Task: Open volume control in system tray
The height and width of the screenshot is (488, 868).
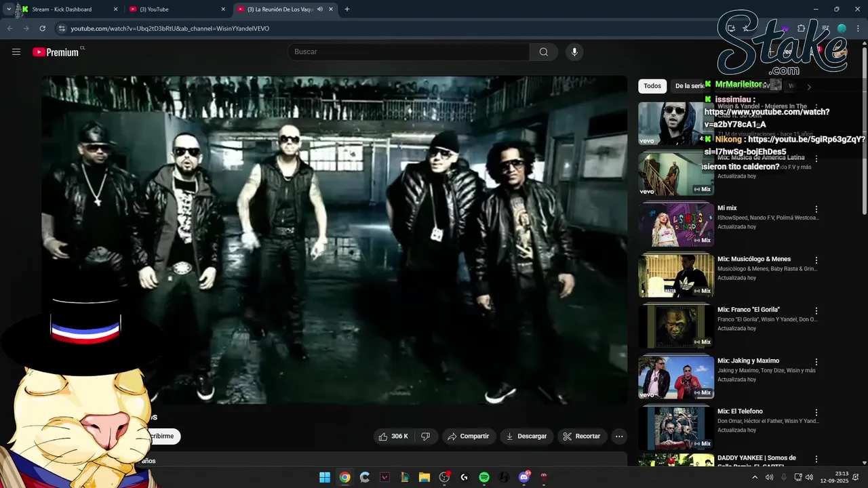Action: (x=809, y=477)
